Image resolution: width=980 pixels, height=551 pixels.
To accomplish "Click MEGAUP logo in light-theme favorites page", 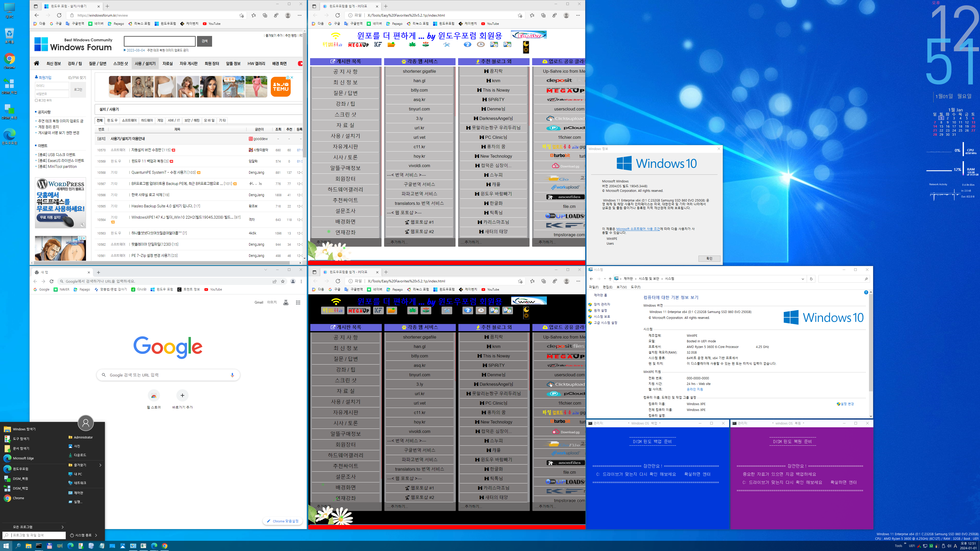I will [x=358, y=44].
